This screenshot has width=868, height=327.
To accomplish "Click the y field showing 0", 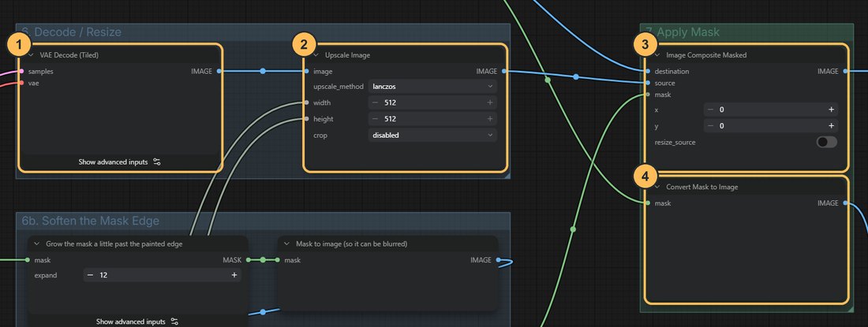I will [x=771, y=126].
